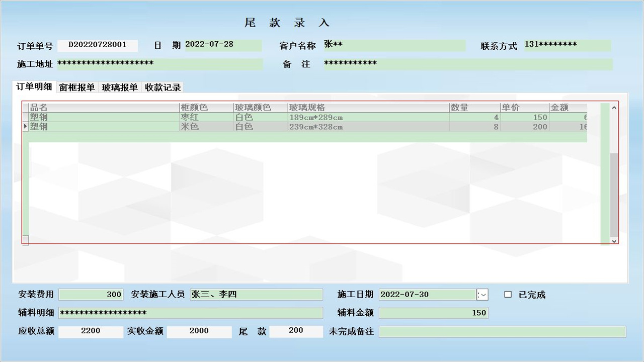Click the 订单单号 field D20220728001
The image size is (644, 362).
click(x=98, y=46)
